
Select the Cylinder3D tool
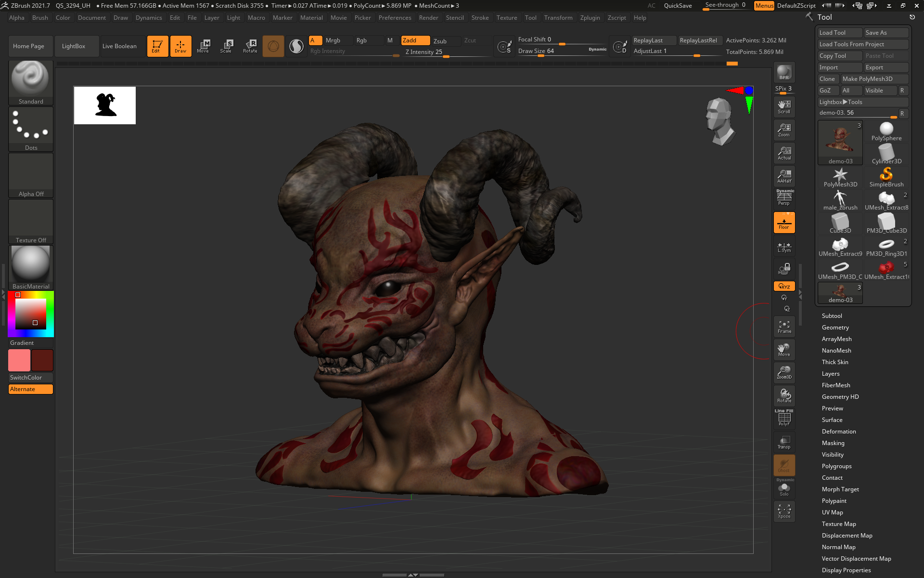tap(886, 155)
